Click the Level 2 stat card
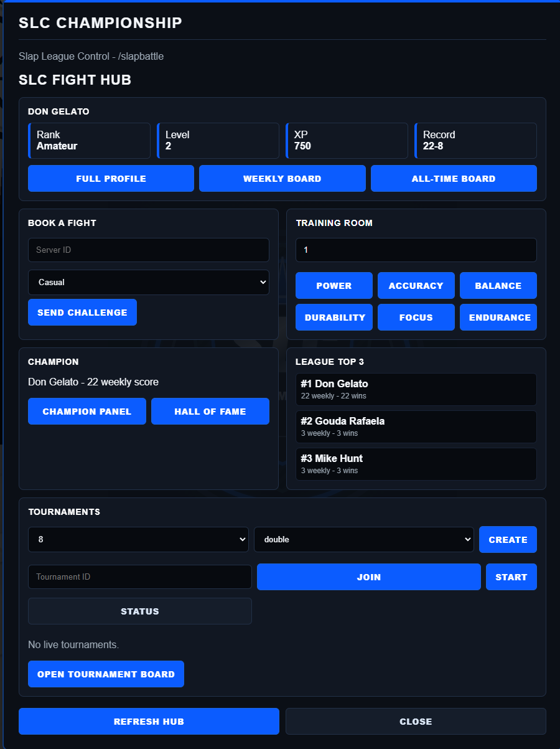This screenshot has height=749, width=560. pyautogui.click(x=218, y=141)
